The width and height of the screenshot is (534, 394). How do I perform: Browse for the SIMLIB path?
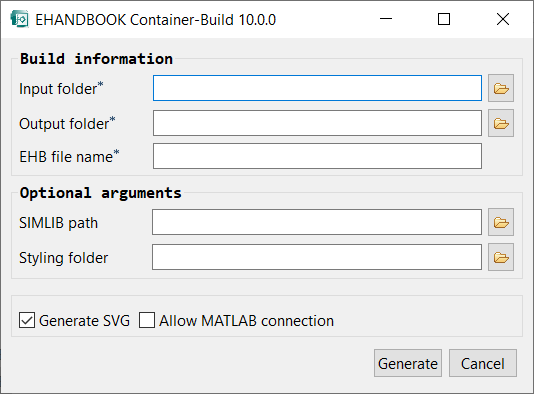[501, 222]
